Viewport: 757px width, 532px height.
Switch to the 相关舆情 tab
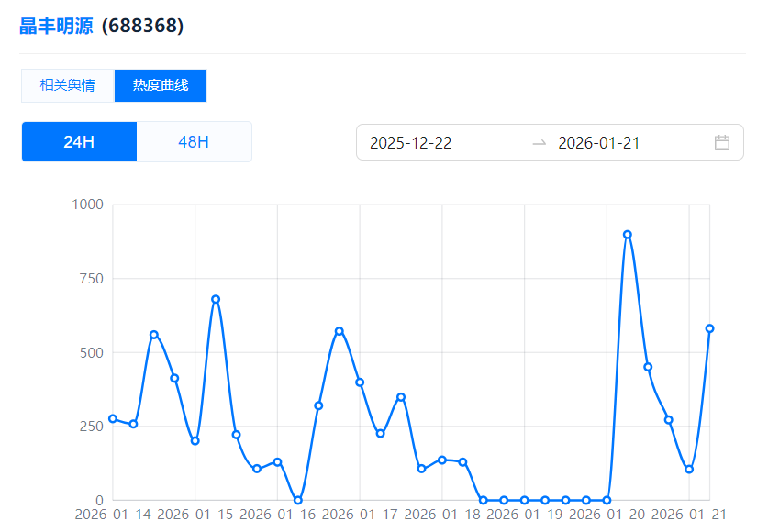(67, 85)
